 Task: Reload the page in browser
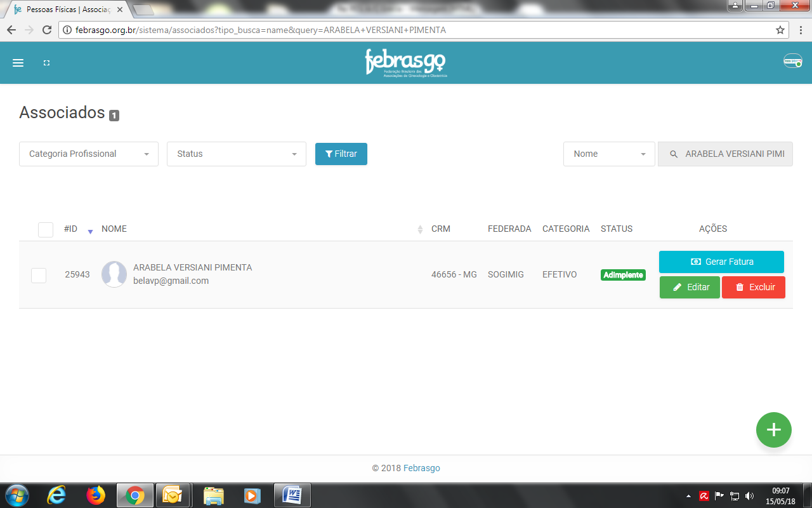click(x=46, y=30)
